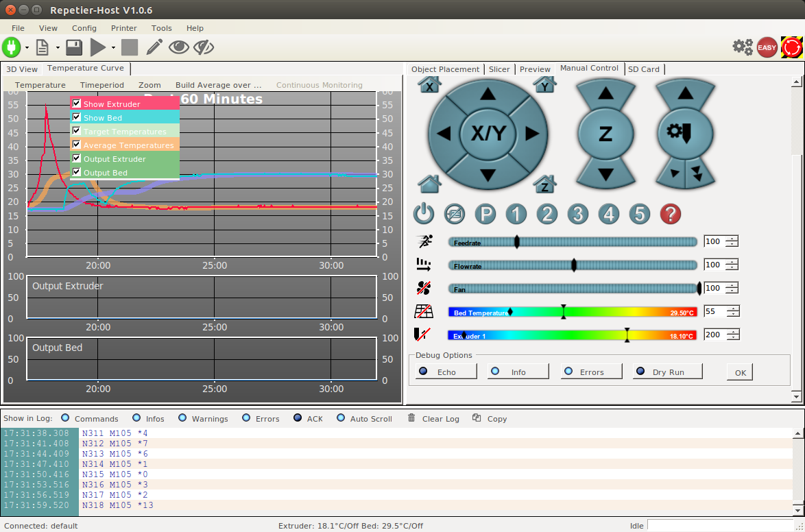
Task: Move Y axis up with X/Y arrow
Action: pyautogui.click(x=488, y=94)
